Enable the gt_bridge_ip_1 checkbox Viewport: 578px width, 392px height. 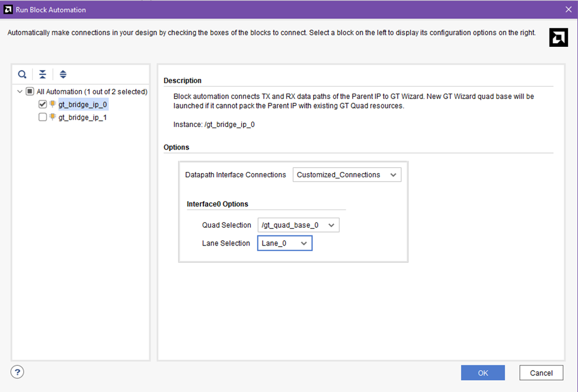pyautogui.click(x=43, y=117)
